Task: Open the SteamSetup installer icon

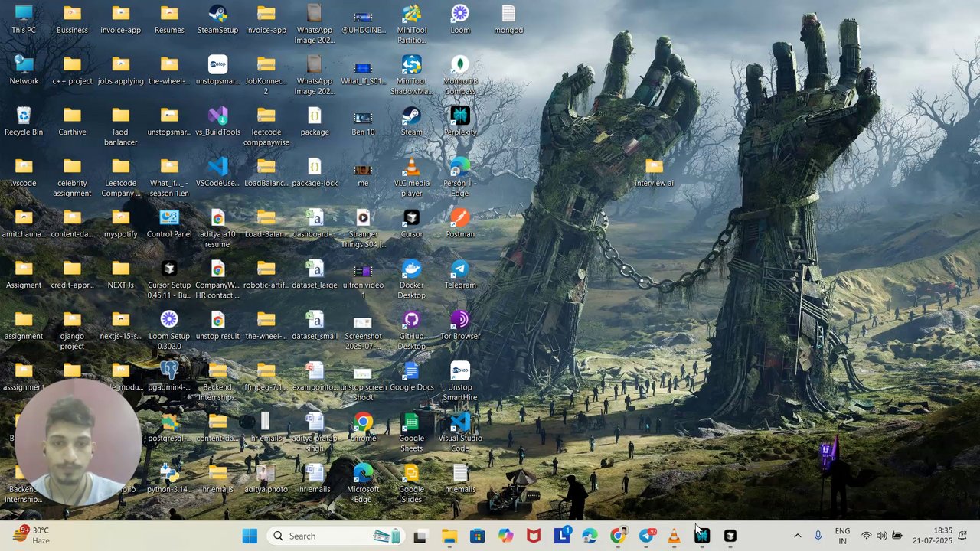Action: click(x=217, y=19)
